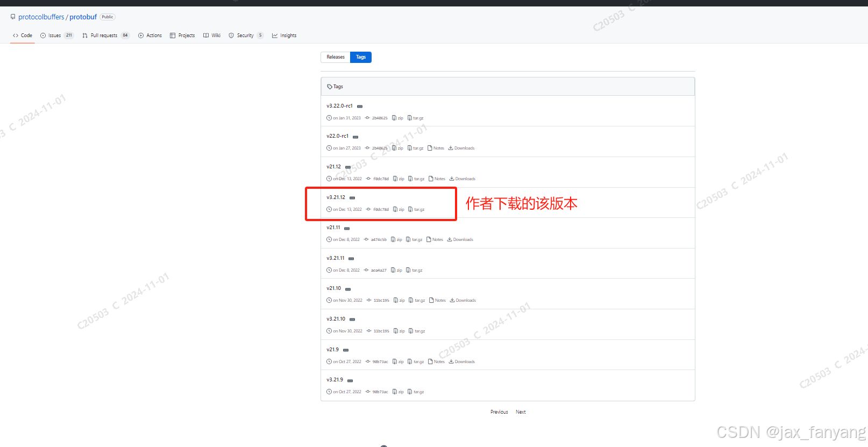Download zip for v3.21.9
Viewport: 868px width, 447px height.
coord(398,392)
